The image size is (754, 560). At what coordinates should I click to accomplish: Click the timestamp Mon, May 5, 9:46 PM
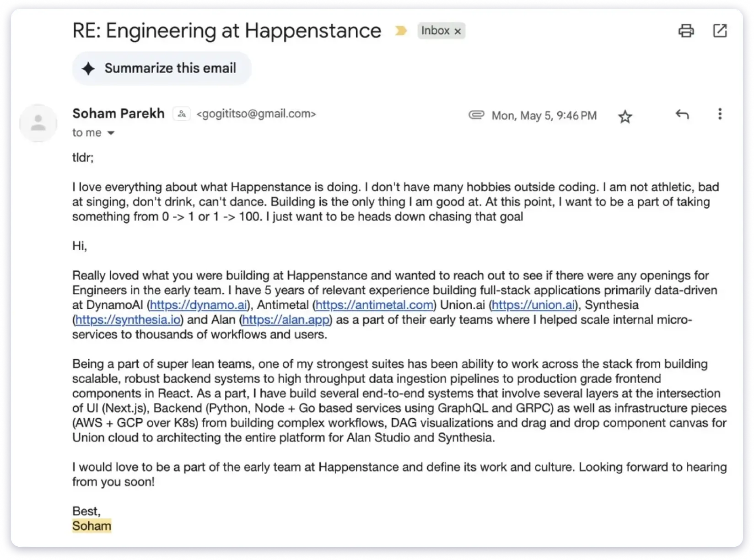544,115
